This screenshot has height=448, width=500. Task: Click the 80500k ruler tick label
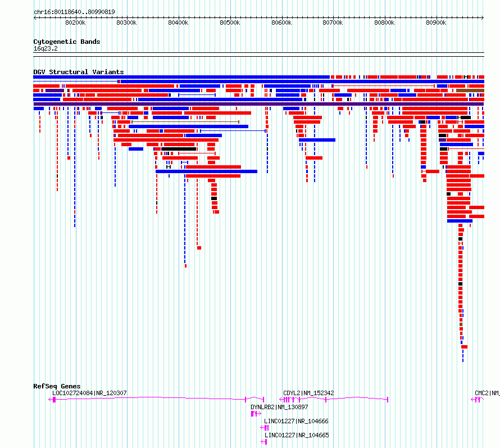pyautogui.click(x=230, y=22)
